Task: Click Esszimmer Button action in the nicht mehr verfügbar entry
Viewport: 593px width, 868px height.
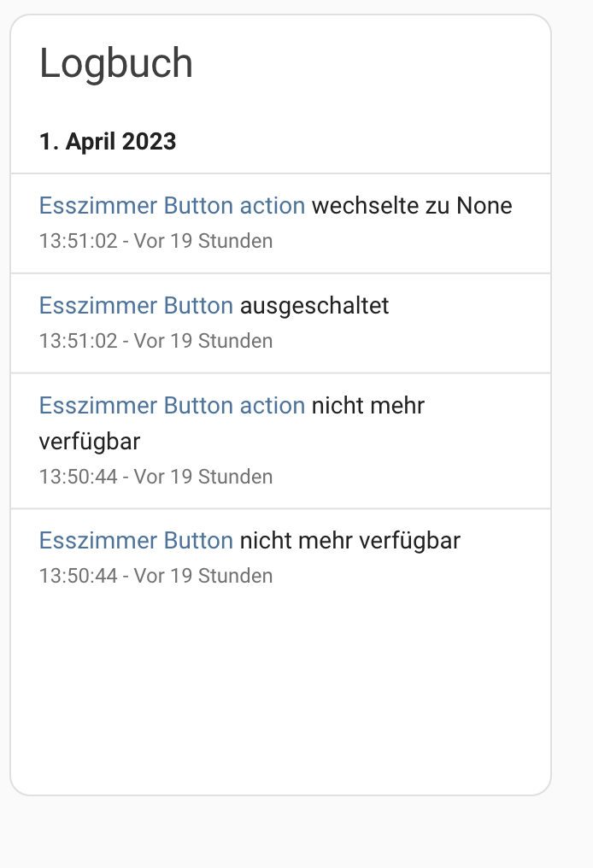Action: click(x=171, y=406)
